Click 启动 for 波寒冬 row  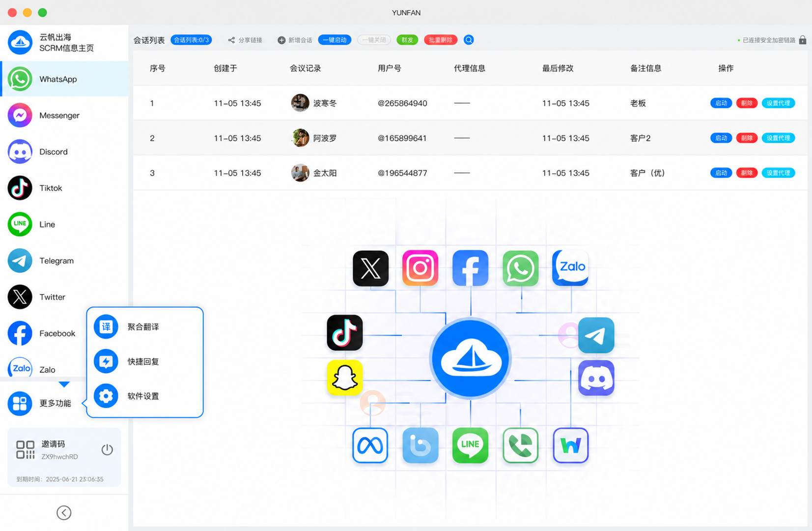pyautogui.click(x=721, y=103)
